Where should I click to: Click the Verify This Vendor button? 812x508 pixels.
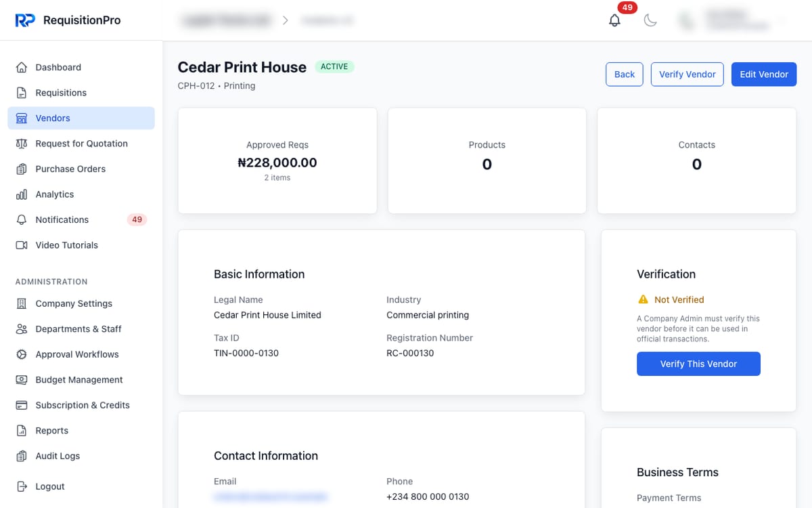click(698, 364)
